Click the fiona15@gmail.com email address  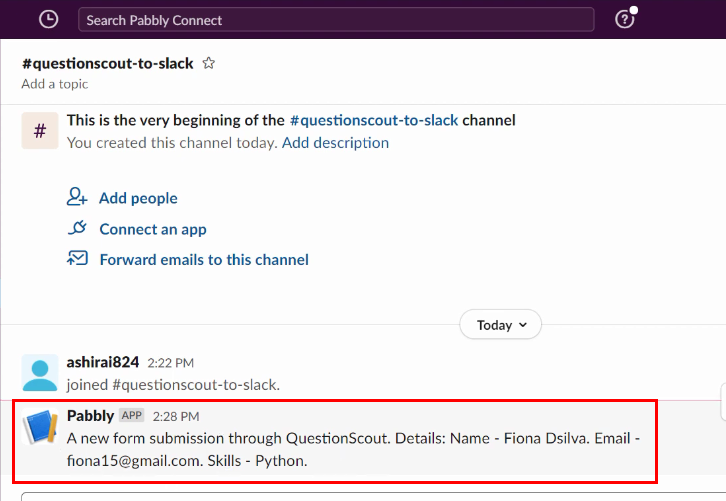pos(135,461)
